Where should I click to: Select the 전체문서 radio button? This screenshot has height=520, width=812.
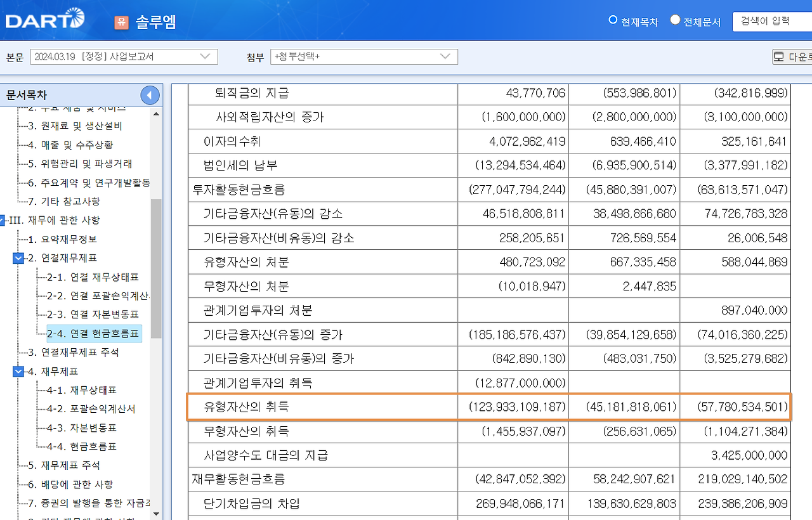pyautogui.click(x=676, y=20)
